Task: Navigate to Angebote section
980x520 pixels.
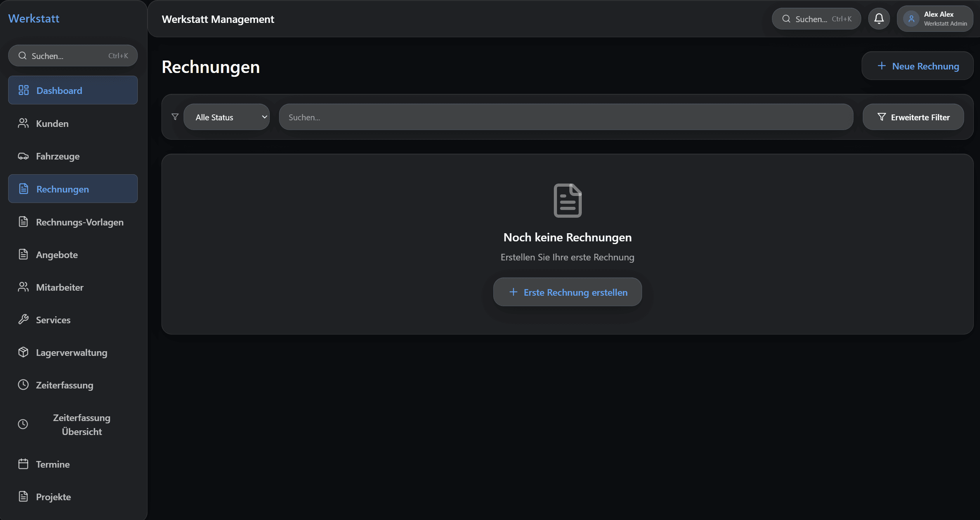Action: (x=57, y=255)
